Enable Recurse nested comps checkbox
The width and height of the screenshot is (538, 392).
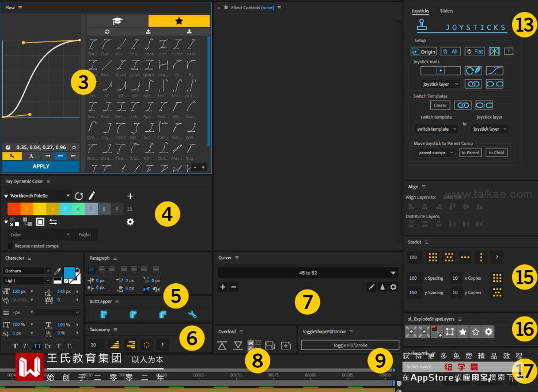pos(10,246)
